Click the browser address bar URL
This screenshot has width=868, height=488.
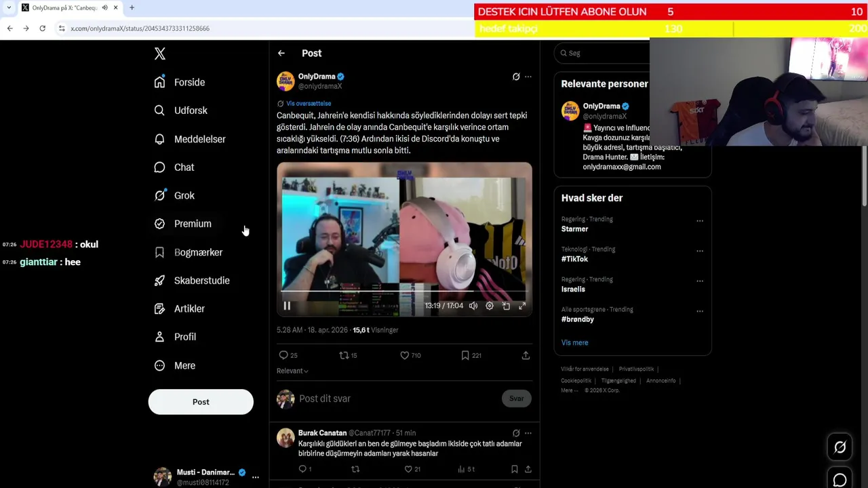(140, 28)
